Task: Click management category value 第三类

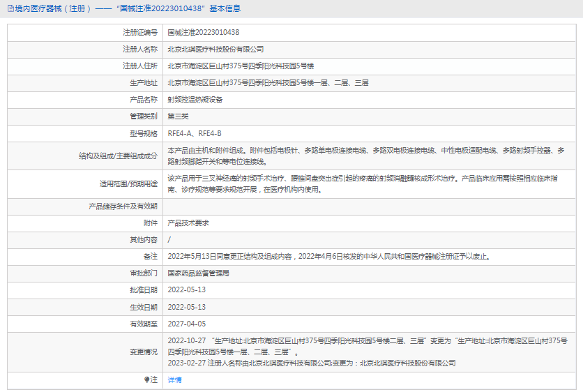Action: pos(178,116)
